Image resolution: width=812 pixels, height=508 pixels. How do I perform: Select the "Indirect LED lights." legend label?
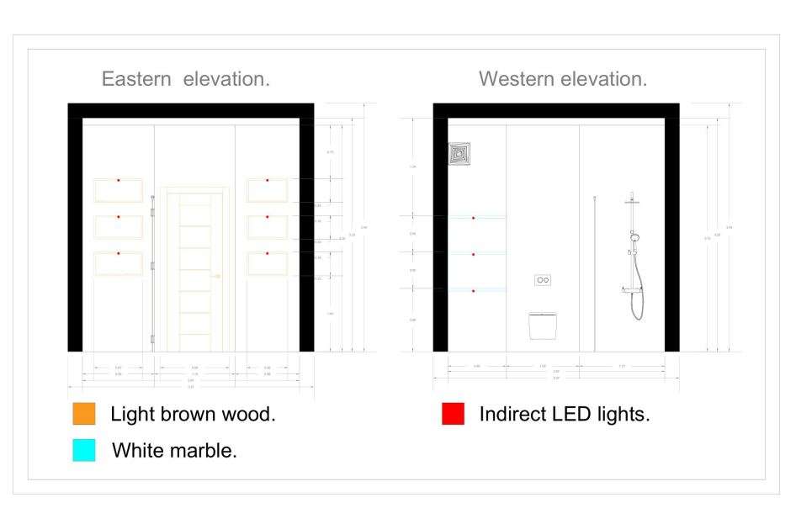tap(564, 415)
